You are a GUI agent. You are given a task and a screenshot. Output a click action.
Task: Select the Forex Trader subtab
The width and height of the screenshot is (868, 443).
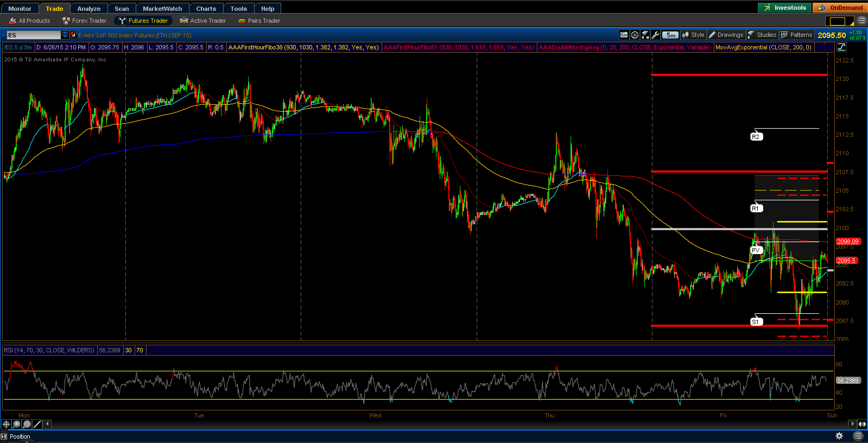[84, 21]
